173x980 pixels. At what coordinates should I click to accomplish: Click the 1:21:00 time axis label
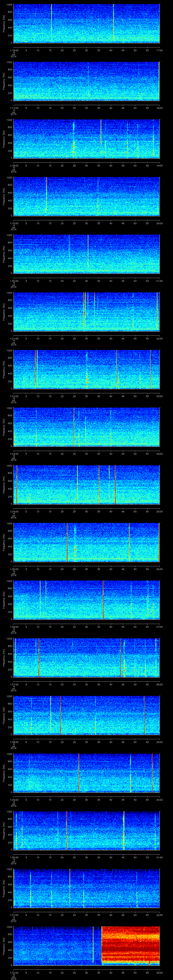click(14, 339)
